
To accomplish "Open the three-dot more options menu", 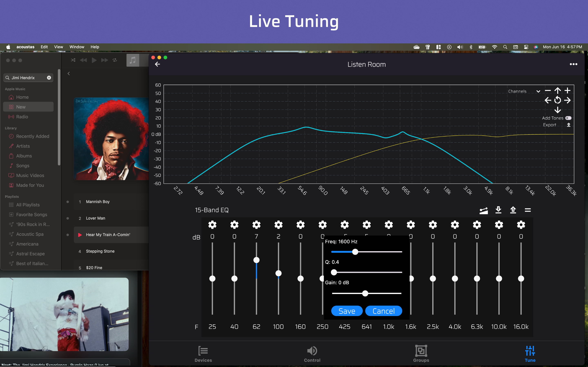I will click(574, 64).
